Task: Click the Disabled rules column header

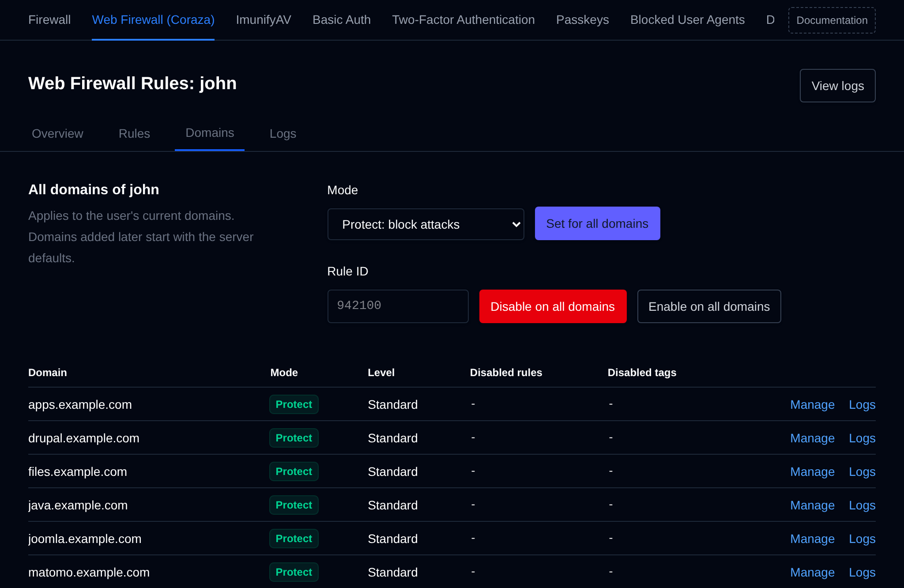Action: pos(506,372)
